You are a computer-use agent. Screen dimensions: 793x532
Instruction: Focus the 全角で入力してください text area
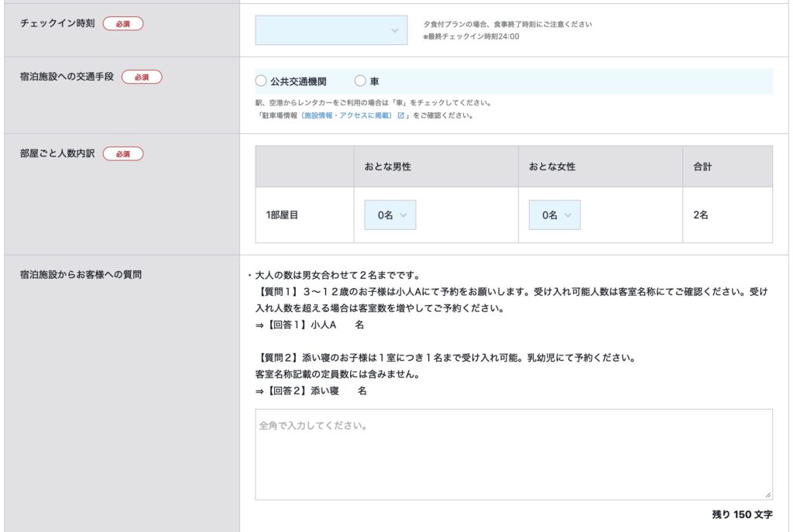pos(513,454)
